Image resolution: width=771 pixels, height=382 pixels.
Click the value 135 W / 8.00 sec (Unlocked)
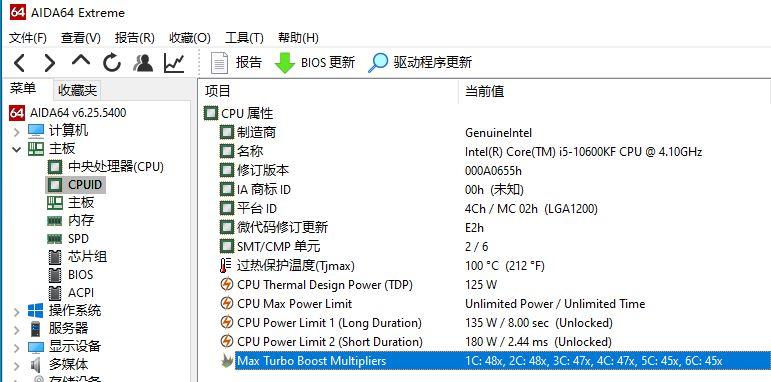tap(539, 323)
